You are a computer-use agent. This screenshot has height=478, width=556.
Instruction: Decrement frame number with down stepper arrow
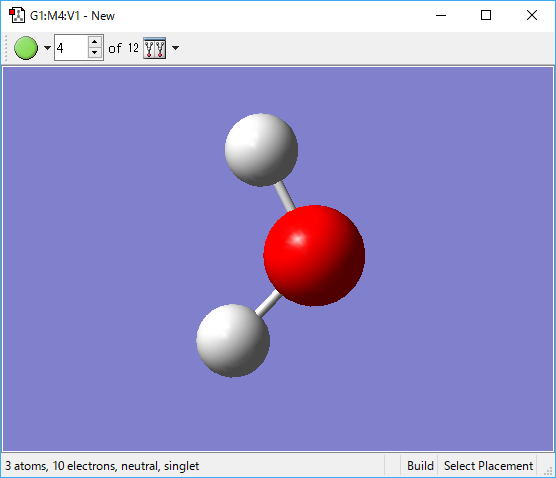coord(95,53)
